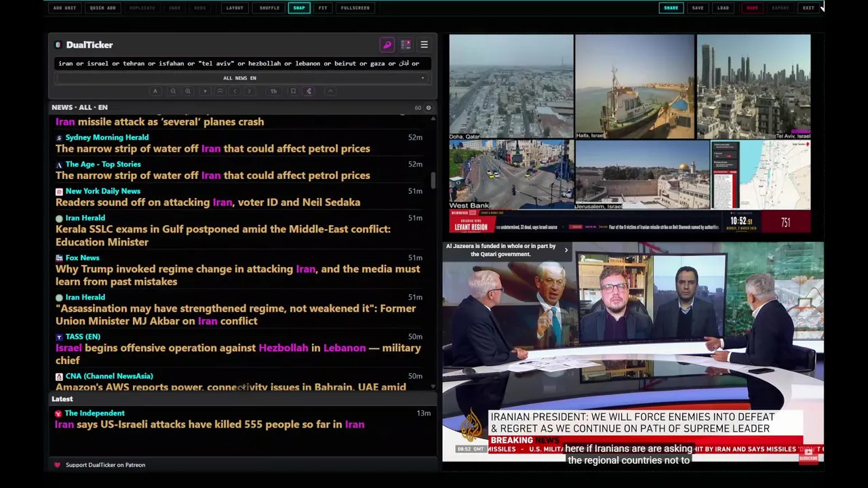Open the Doha, Qatar webcam thumbnail
The height and width of the screenshot is (488, 868).
coord(511,87)
